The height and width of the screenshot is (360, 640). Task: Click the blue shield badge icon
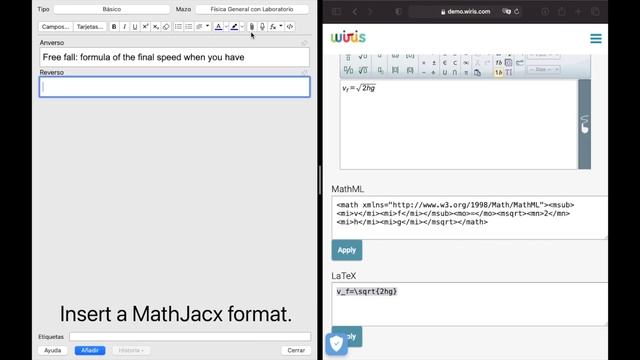point(336,344)
